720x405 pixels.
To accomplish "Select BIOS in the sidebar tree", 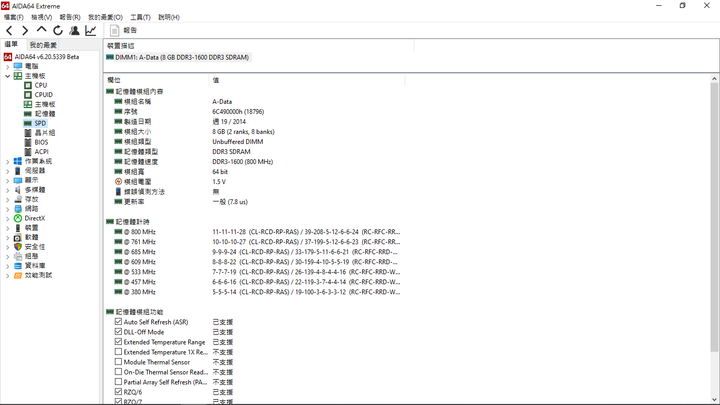I will click(41, 142).
